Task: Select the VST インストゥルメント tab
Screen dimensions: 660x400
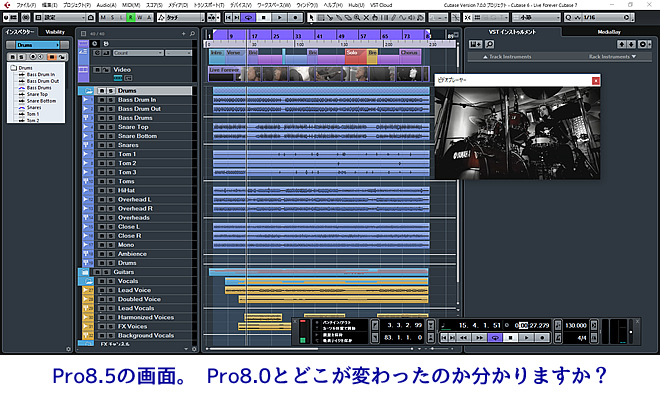Action: pyautogui.click(x=512, y=32)
